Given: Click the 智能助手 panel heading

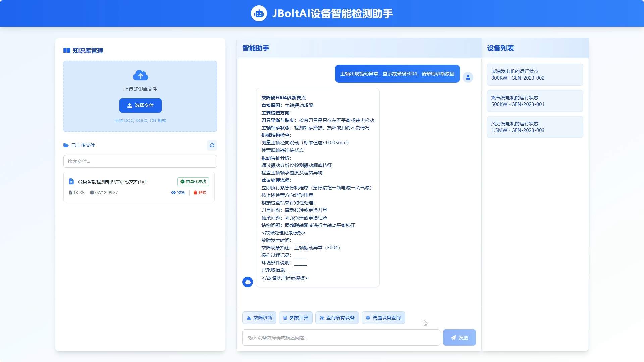Looking at the screenshot, I should point(256,48).
